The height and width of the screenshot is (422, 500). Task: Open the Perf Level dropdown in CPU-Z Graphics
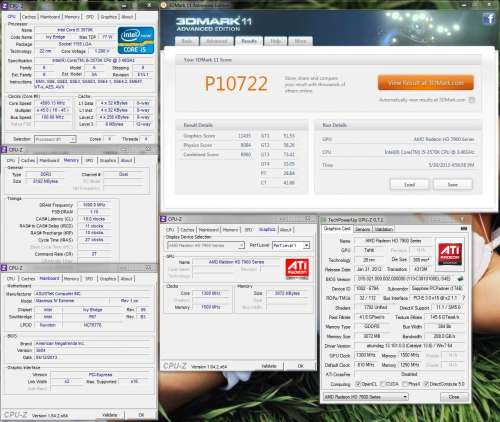coord(291,245)
